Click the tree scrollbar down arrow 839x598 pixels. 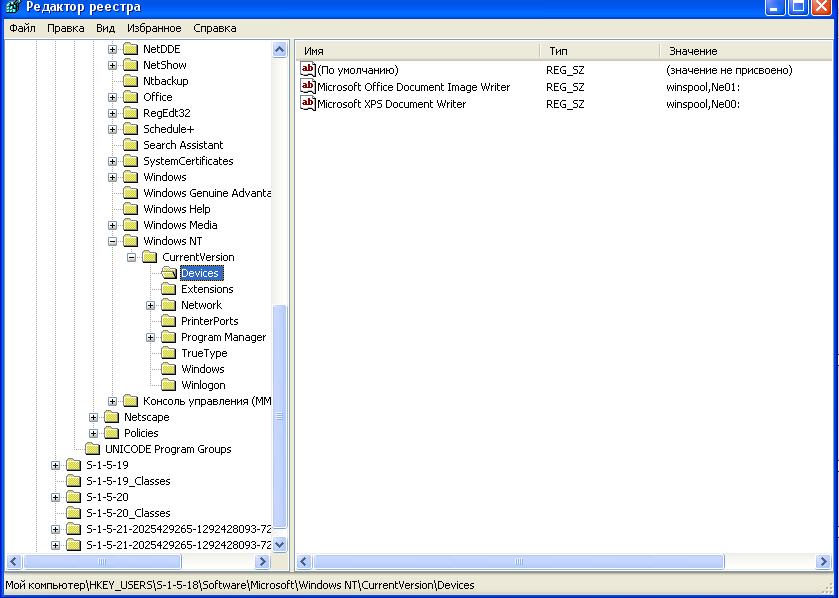click(280, 545)
